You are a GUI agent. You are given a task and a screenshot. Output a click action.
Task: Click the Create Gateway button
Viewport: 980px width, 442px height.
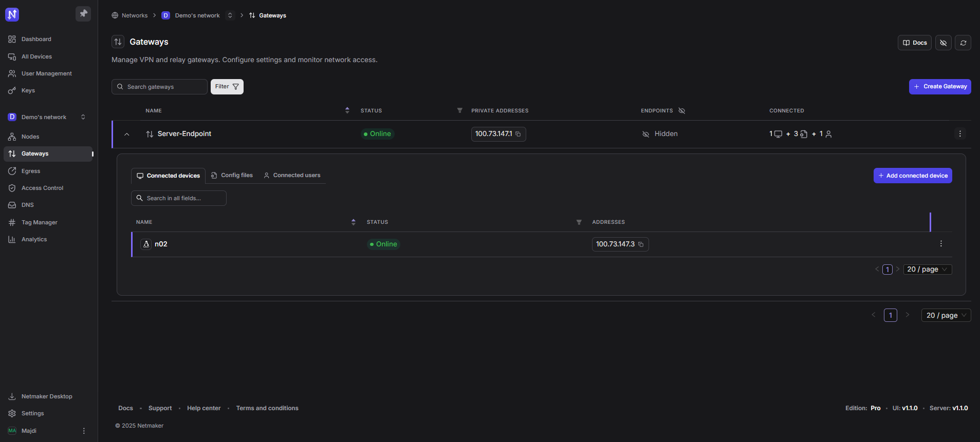click(939, 87)
